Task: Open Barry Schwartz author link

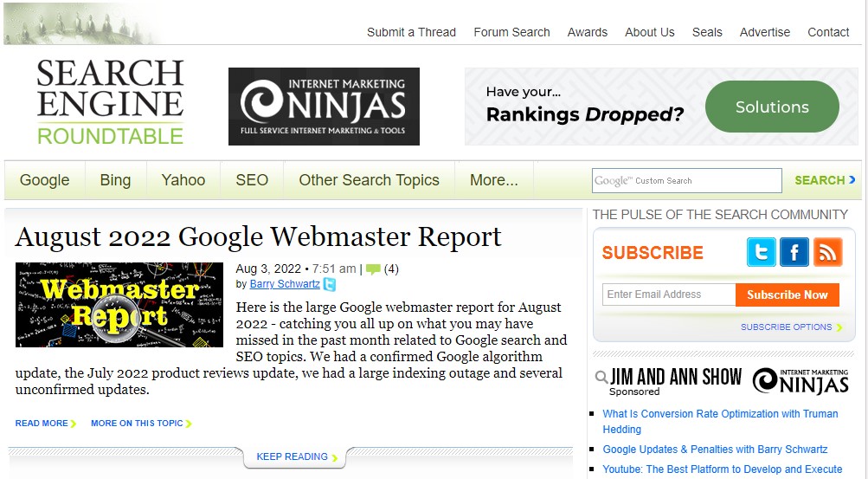Action: pos(285,284)
